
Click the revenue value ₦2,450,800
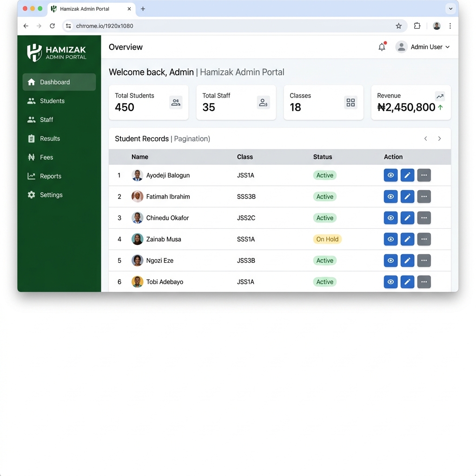pyautogui.click(x=406, y=107)
